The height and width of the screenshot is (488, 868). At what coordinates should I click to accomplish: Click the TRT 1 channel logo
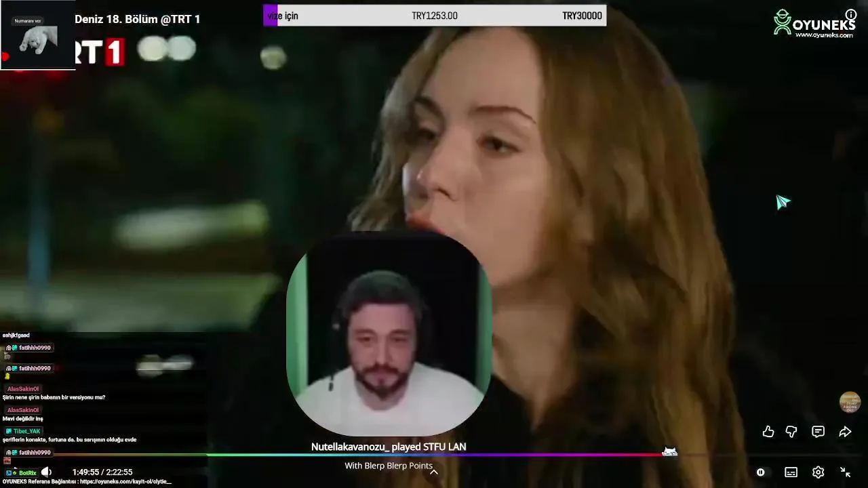(100, 52)
